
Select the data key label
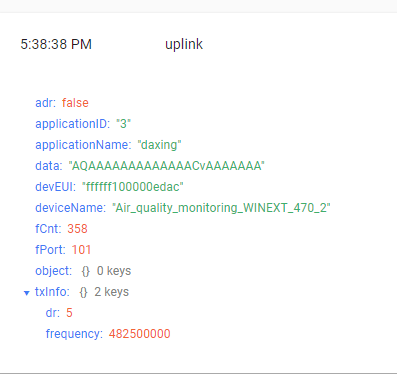click(49, 166)
